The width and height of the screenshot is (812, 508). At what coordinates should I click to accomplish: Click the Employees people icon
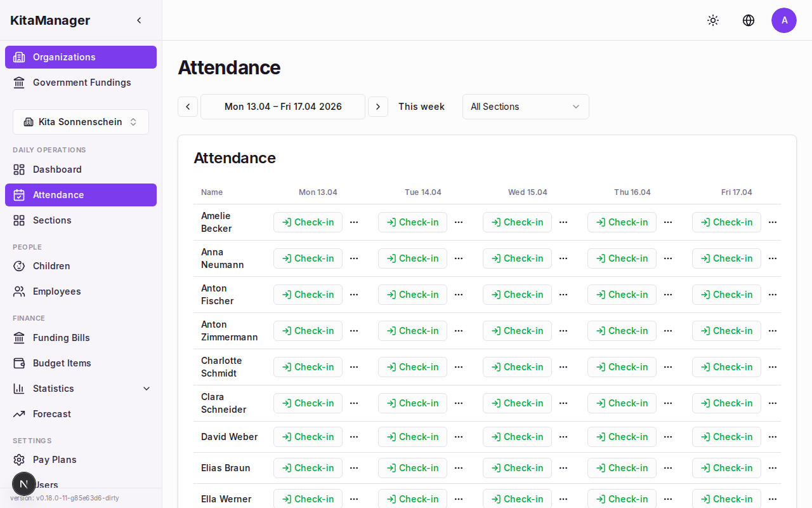click(19, 291)
